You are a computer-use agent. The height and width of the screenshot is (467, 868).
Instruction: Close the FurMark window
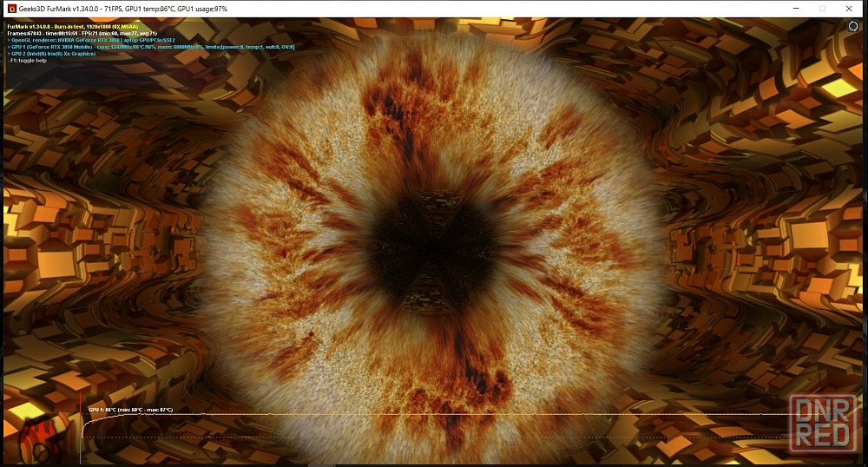point(849,9)
